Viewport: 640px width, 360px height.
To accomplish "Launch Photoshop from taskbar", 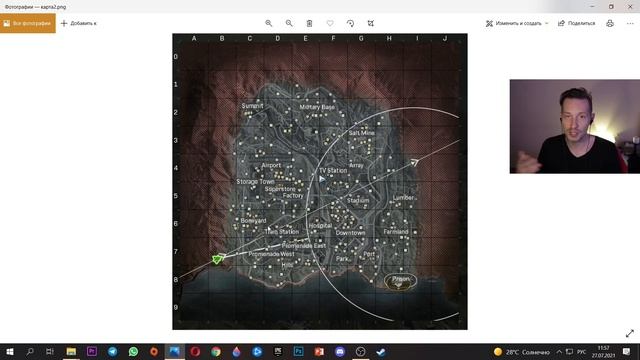I will (298, 351).
